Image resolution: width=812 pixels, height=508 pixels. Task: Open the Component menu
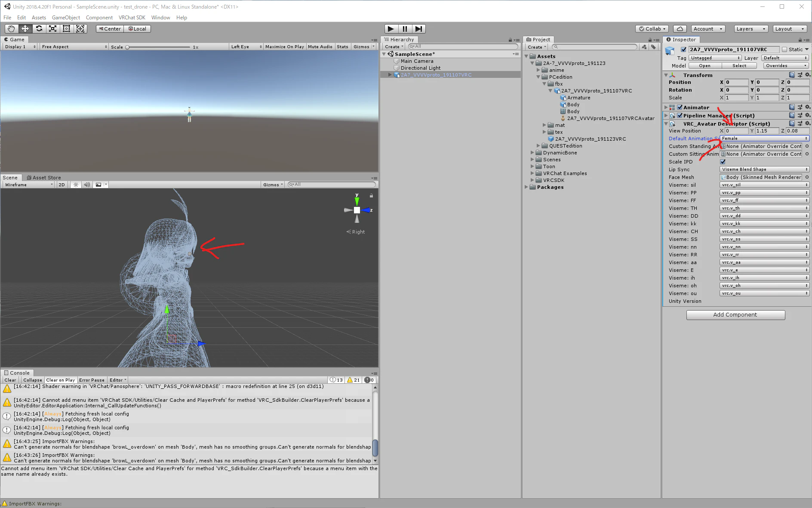pos(99,18)
